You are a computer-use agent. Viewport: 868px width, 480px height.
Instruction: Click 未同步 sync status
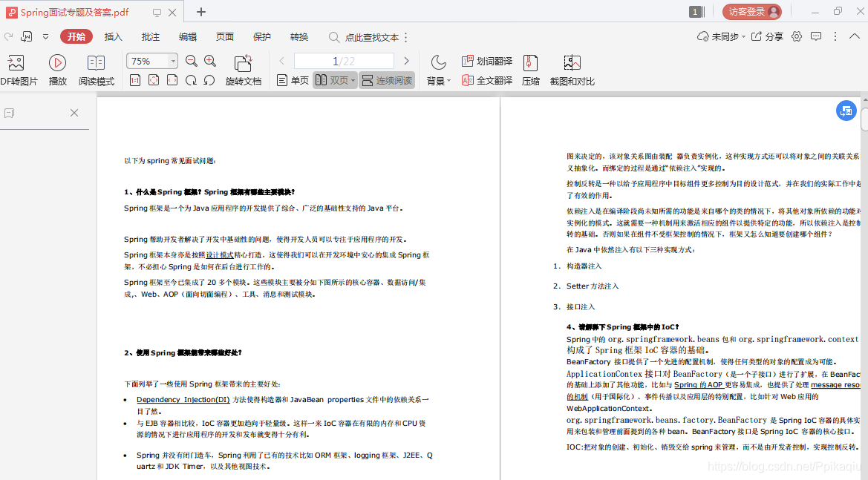pyautogui.click(x=718, y=36)
